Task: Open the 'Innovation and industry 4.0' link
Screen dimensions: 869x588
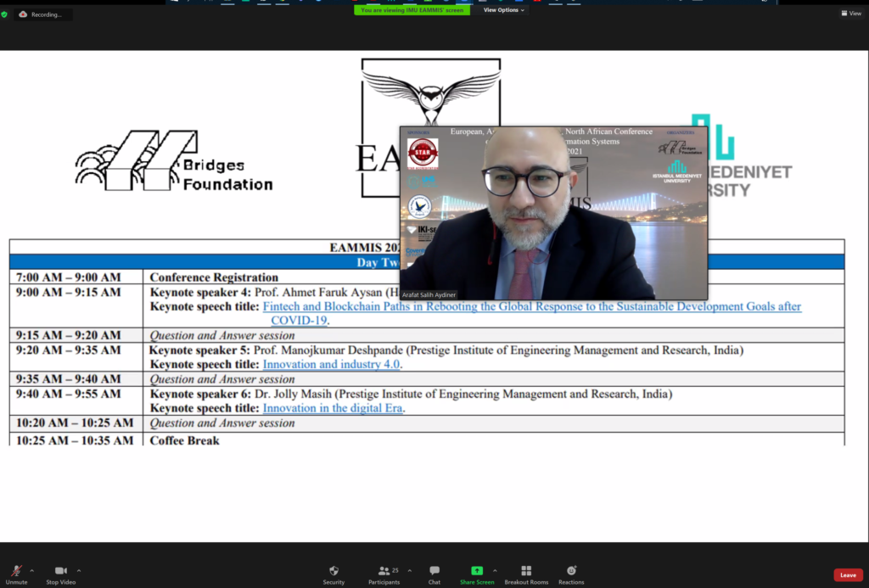Action: click(331, 364)
